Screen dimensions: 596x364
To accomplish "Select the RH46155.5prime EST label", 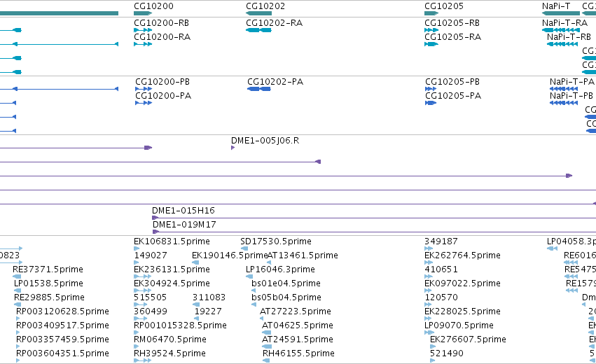I will [298, 353].
